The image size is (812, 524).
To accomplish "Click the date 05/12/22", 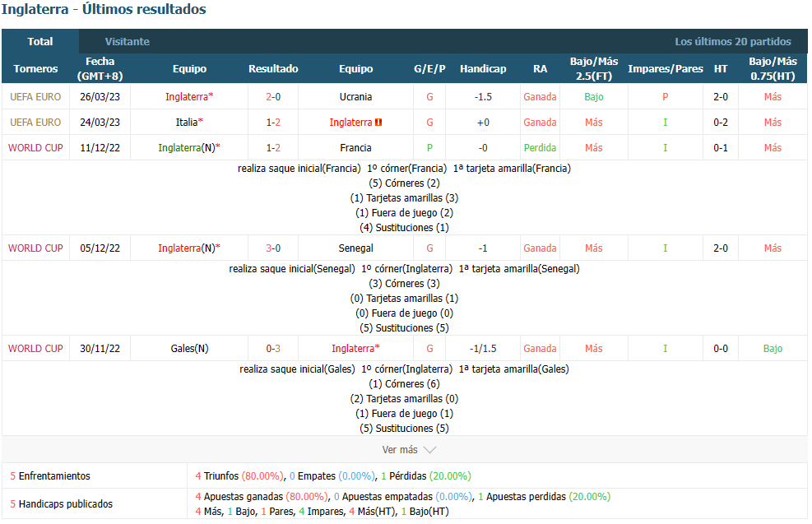I will [100, 248].
